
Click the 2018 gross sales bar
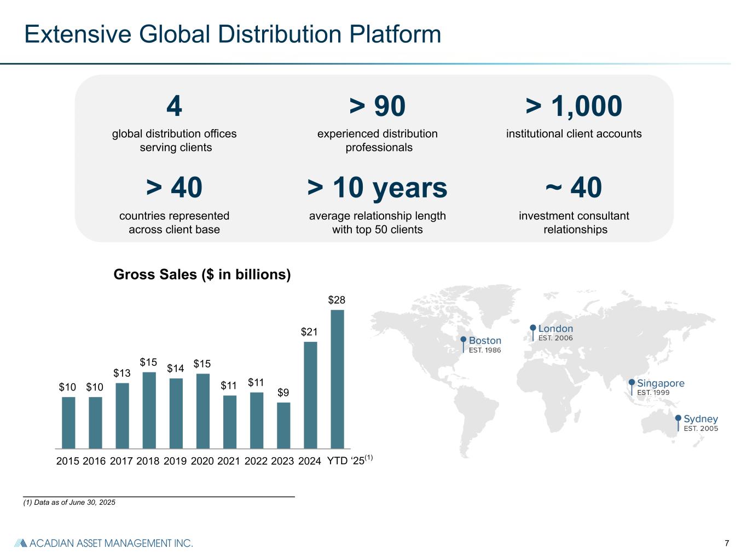click(149, 410)
